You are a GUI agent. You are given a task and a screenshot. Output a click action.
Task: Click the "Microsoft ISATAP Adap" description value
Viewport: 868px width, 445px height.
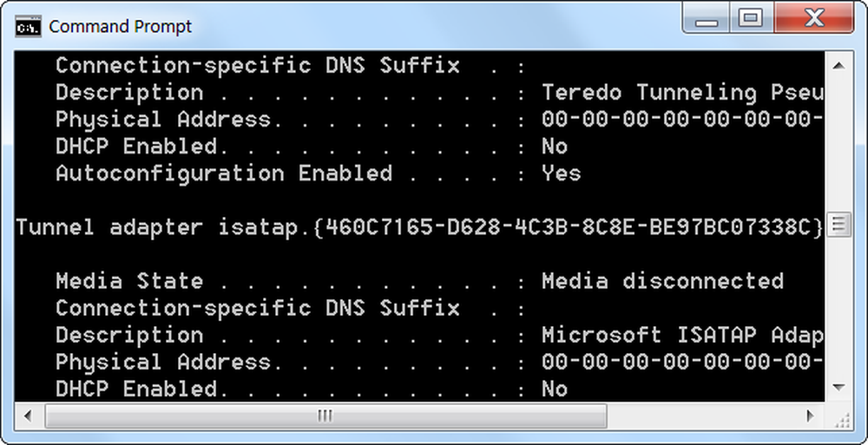(x=683, y=336)
